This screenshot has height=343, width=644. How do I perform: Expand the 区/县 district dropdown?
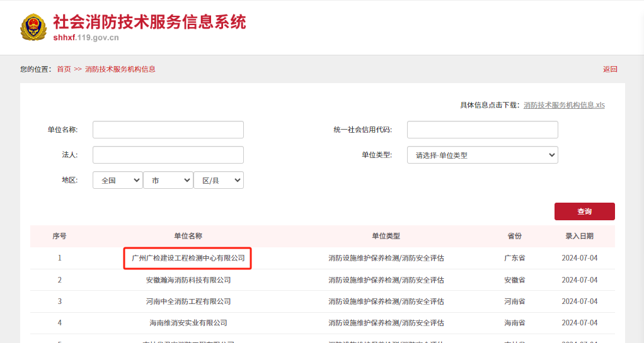pos(219,180)
